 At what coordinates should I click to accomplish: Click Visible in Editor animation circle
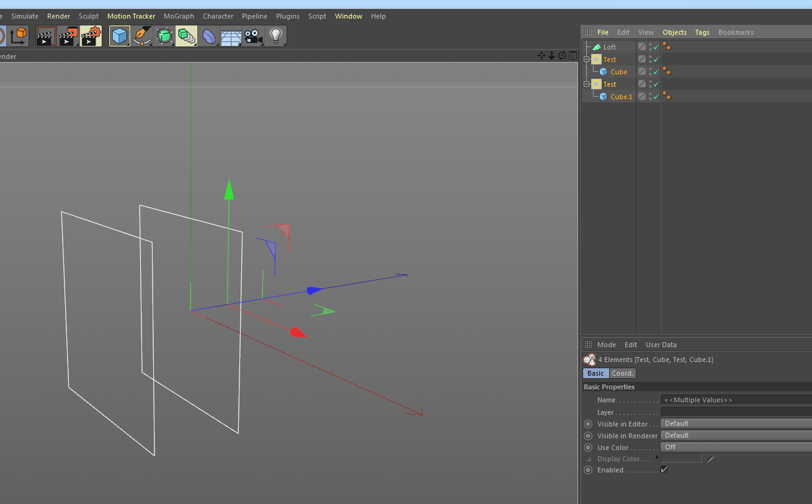588,424
